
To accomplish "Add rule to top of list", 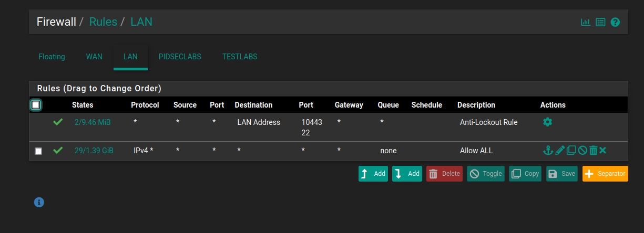I will pos(373,174).
